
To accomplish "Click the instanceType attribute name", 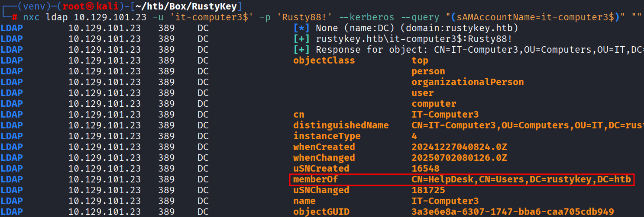I will tap(327, 136).
